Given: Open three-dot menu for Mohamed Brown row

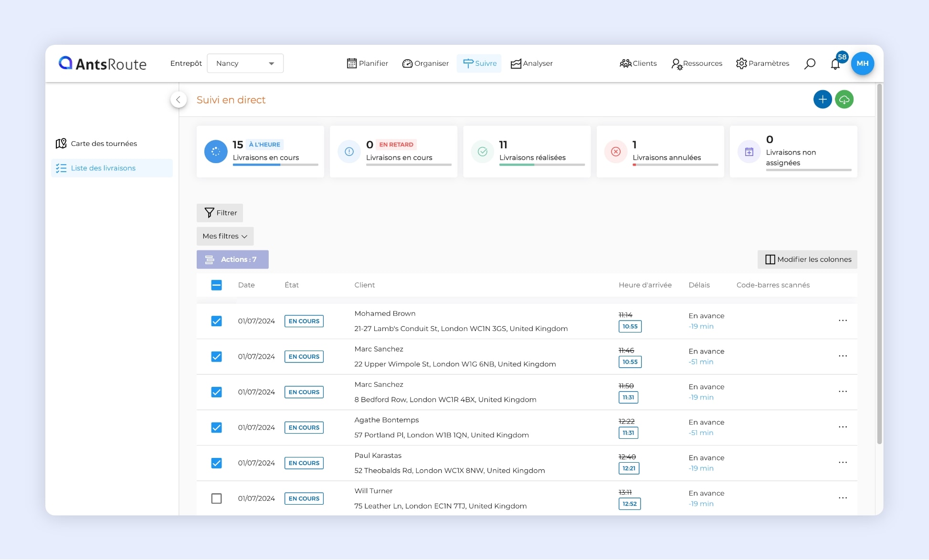Looking at the screenshot, I should [843, 321].
